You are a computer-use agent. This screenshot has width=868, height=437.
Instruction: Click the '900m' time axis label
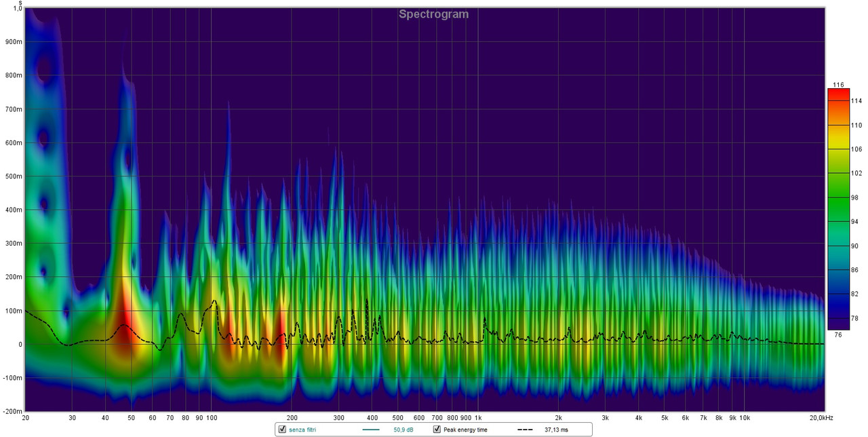point(14,41)
